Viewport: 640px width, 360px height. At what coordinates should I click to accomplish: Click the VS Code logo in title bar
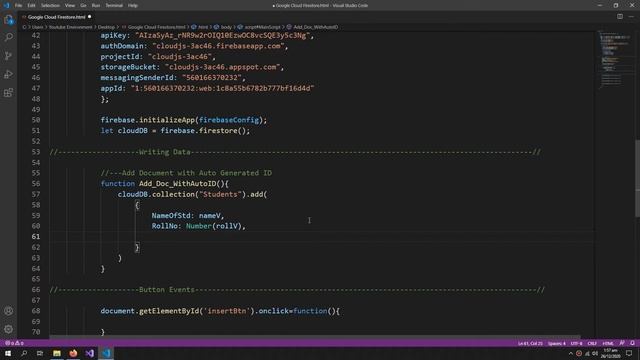tap(6, 5)
